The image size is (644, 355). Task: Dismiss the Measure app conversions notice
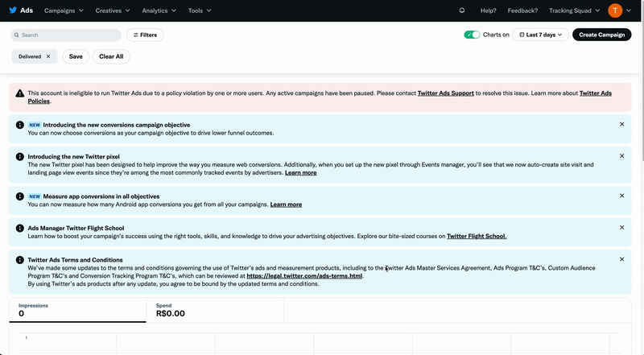(621, 196)
